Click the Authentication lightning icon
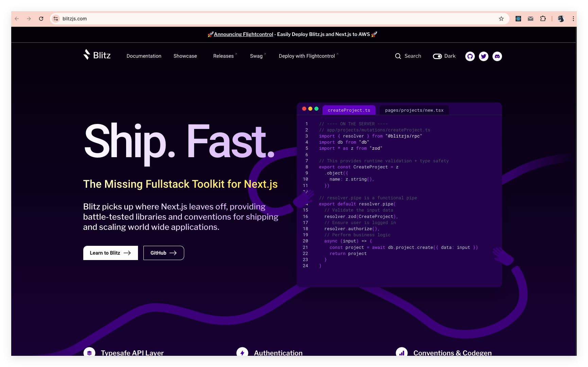The height and width of the screenshot is (367, 588). pos(242,352)
